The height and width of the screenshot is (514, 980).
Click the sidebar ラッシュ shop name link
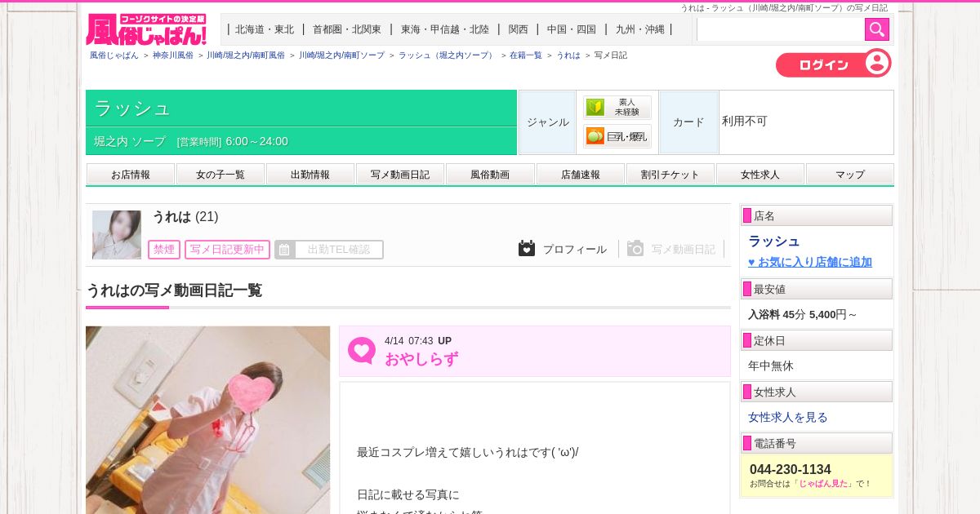[774, 241]
